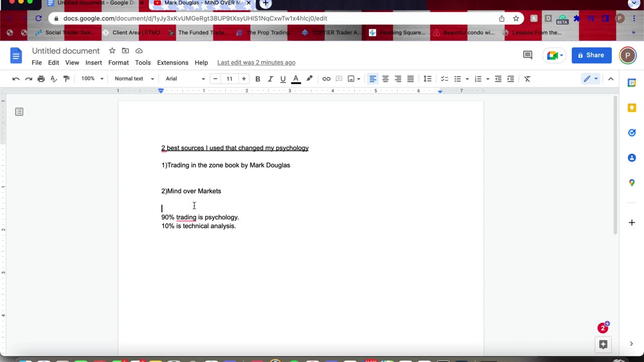Click the Undo arrow in toolbar
Screen dimensions: 644x362
[x=16, y=79]
